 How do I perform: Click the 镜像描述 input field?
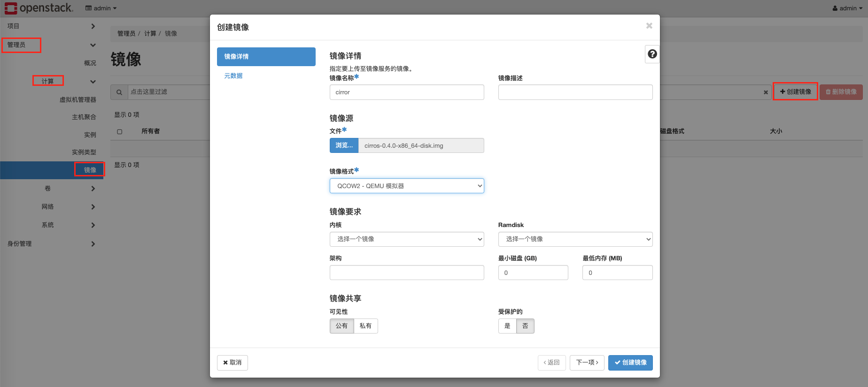[575, 92]
